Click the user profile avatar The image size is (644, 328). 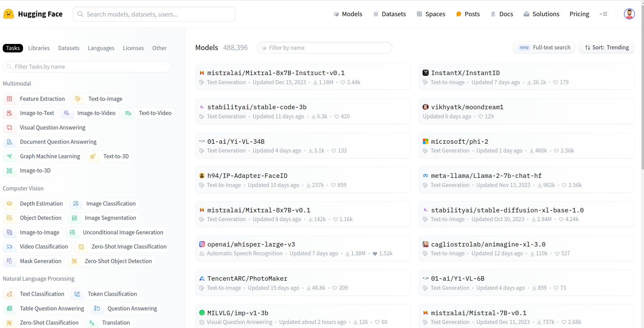click(629, 14)
